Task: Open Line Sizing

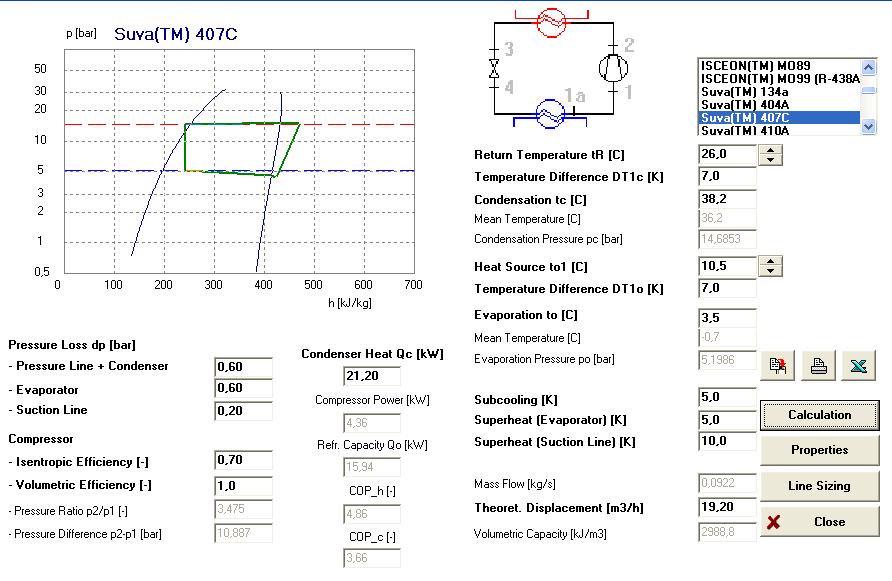Action: [x=819, y=486]
